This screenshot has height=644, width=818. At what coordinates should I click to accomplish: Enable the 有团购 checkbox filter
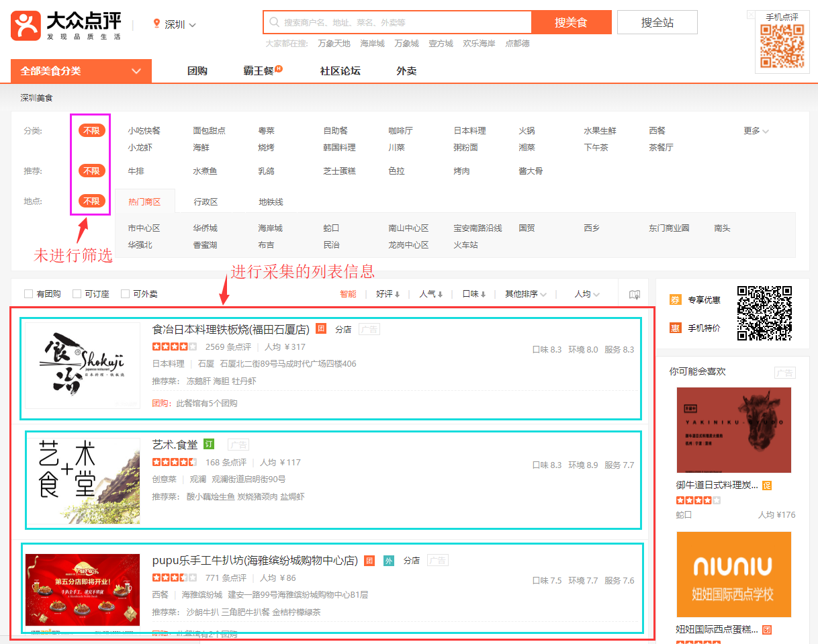pyautogui.click(x=29, y=293)
